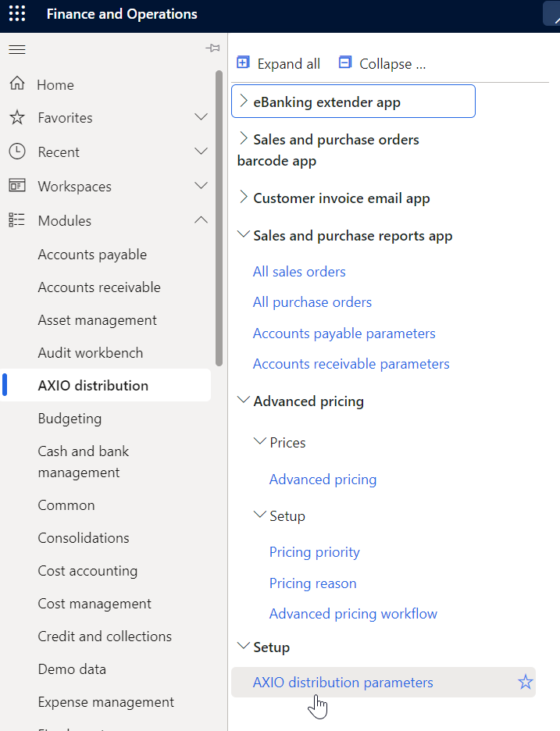Click the Favorites star icon

(16, 117)
